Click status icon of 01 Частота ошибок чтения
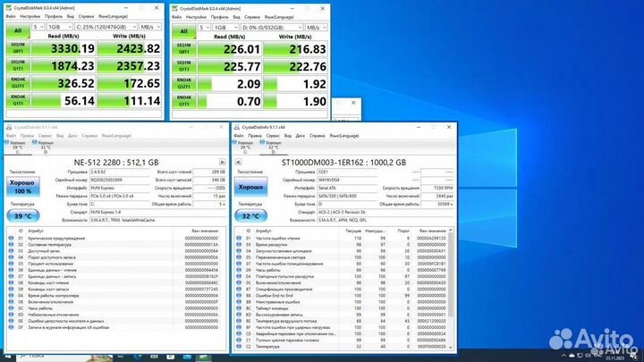The width and height of the screenshot is (644, 362). point(239,238)
